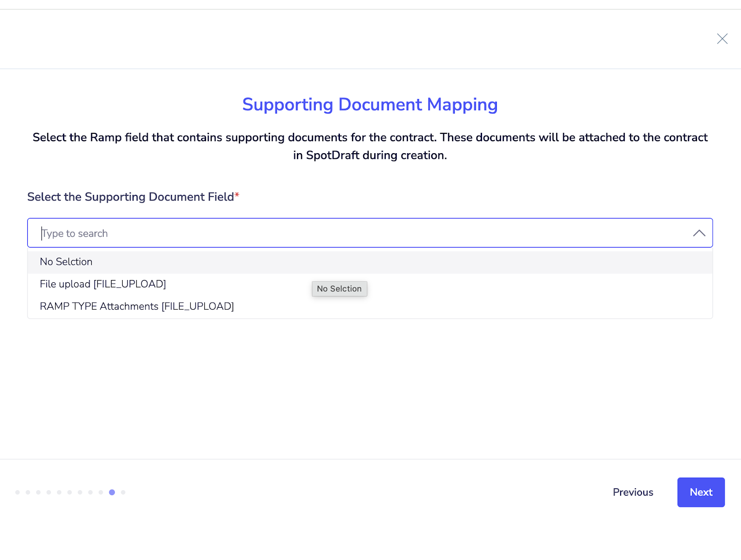The image size is (741, 560).
Task: Select the third step dot
Action: 38,492
